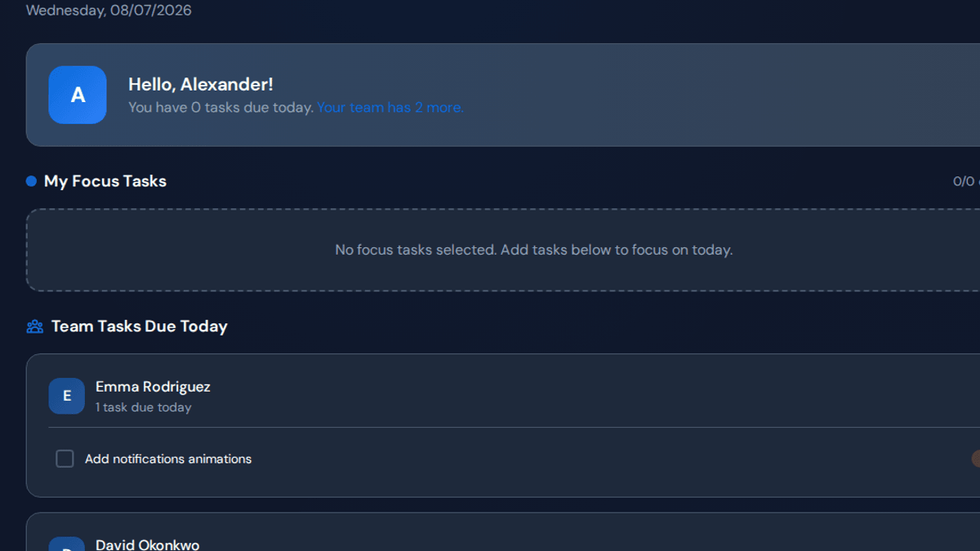The width and height of the screenshot is (980, 551).
Task: Click David Okonkwo's avatar icon
Action: coord(67,544)
